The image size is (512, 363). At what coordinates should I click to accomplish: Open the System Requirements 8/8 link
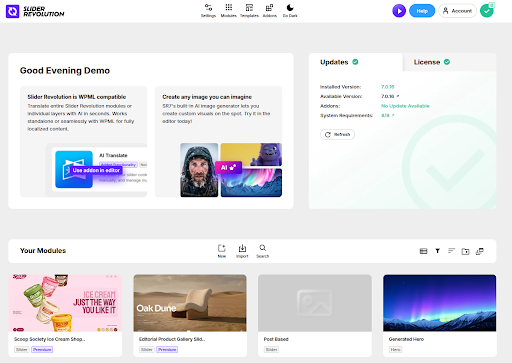point(388,115)
